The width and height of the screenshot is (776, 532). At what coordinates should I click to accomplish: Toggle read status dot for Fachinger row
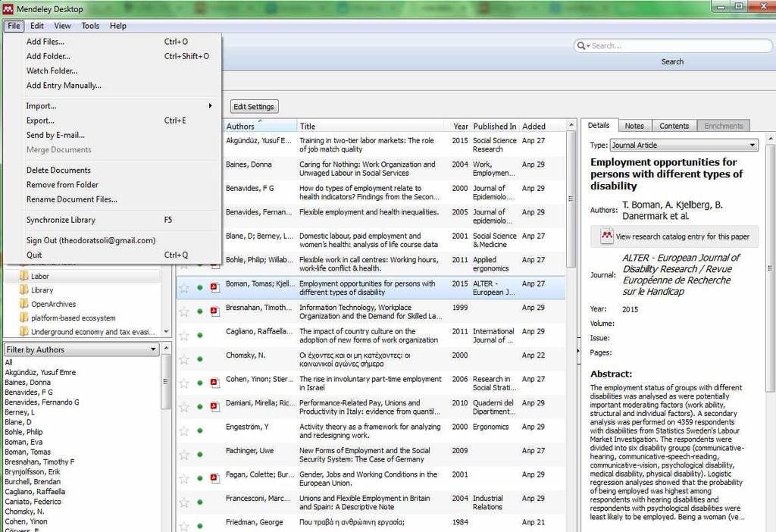[200, 454]
